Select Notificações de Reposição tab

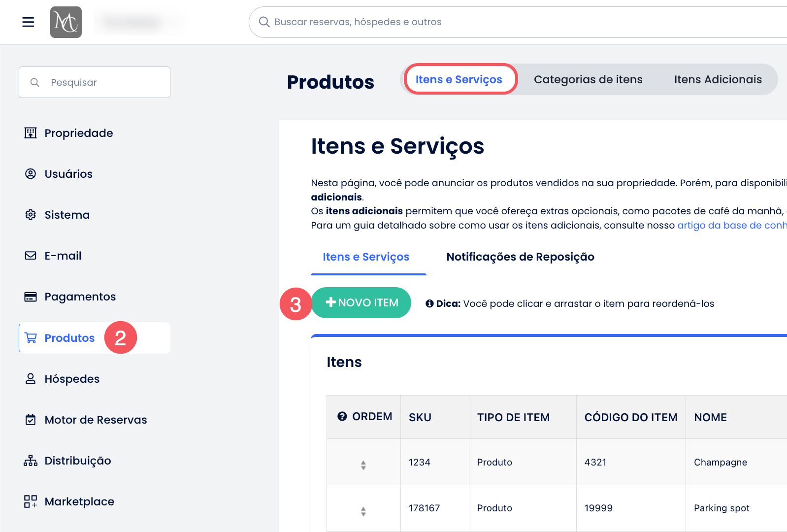(x=520, y=257)
